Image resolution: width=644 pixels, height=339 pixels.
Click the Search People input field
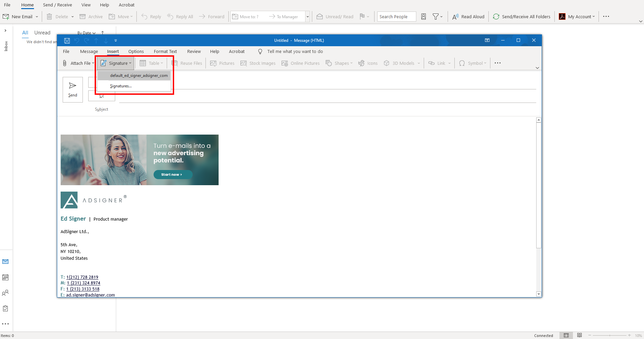[x=396, y=17]
